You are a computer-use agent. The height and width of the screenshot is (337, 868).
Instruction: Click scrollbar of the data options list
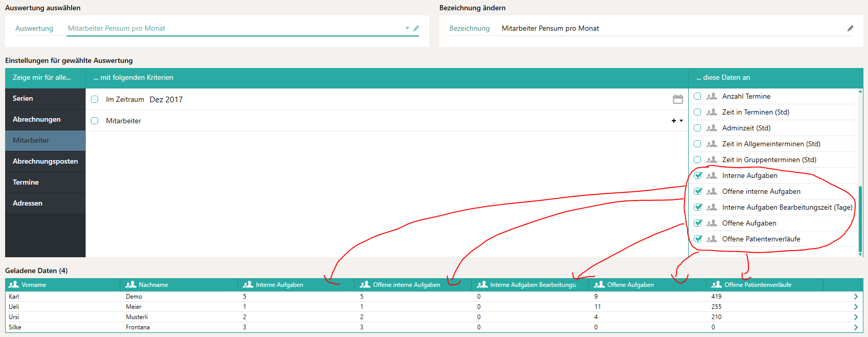[x=860, y=220]
